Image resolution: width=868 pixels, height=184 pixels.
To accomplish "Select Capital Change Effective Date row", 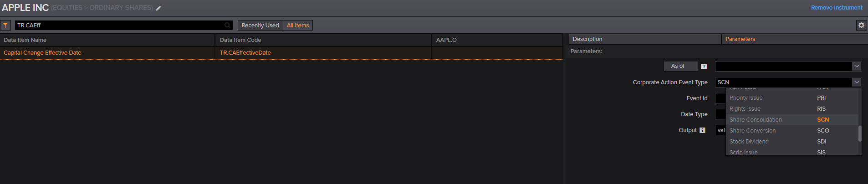I will pyautogui.click(x=281, y=53).
